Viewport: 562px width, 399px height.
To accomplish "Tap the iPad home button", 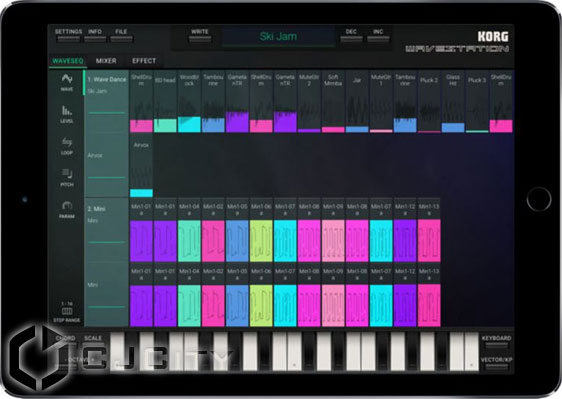I will 539,199.
